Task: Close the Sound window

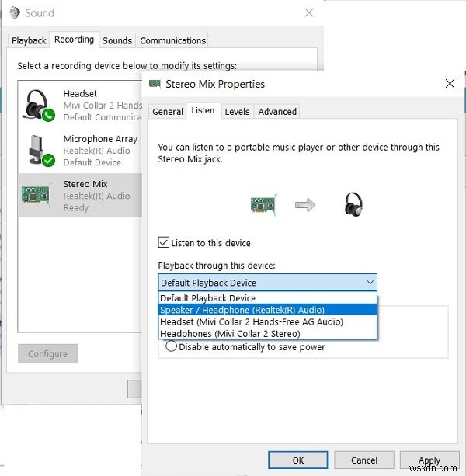Action: [309, 12]
